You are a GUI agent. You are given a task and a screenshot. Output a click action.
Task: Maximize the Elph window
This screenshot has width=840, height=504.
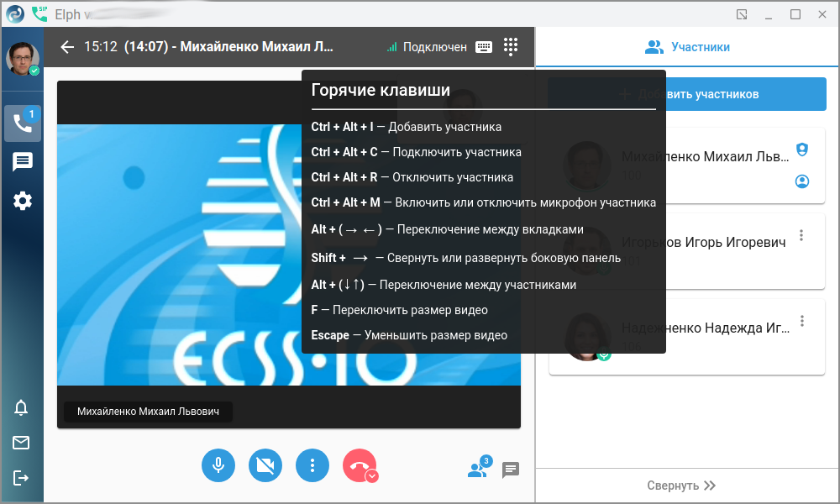795,14
